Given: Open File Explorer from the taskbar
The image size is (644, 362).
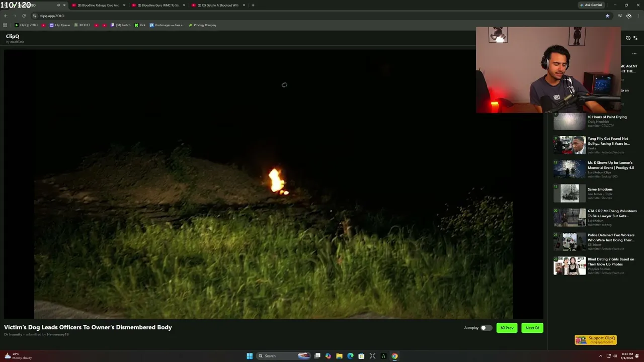Looking at the screenshot, I should tap(339, 356).
